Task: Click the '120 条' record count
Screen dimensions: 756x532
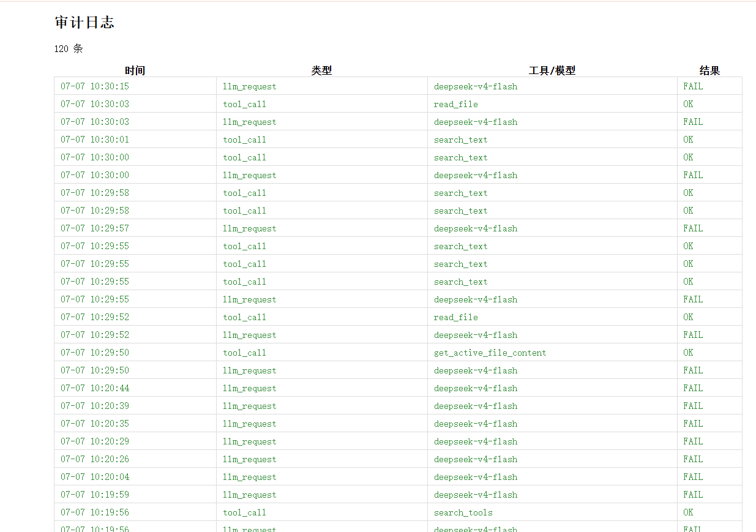Action: 69,49
